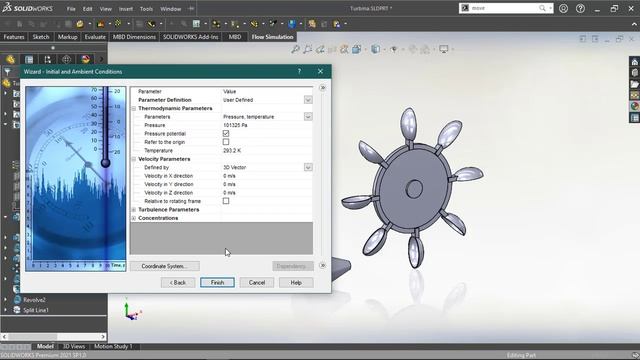Click the Cancel button in wizard
Screen dimensions: 640x360
coord(257,282)
